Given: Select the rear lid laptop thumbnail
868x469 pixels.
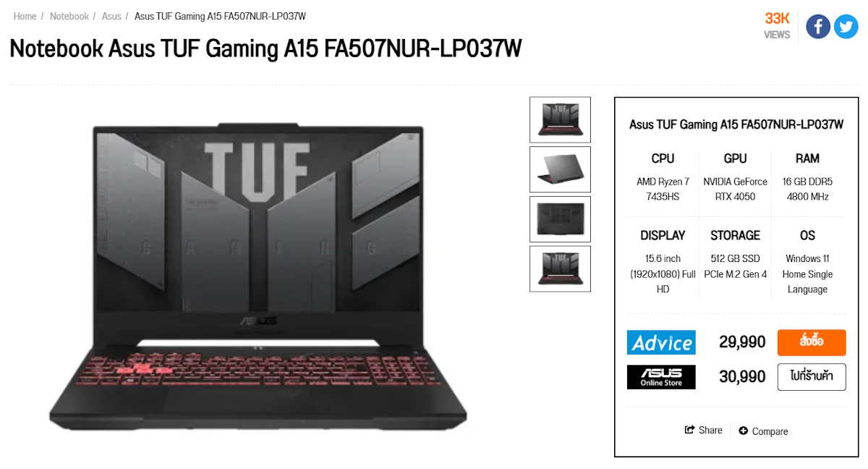Looking at the screenshot, I should click(560, 169).
